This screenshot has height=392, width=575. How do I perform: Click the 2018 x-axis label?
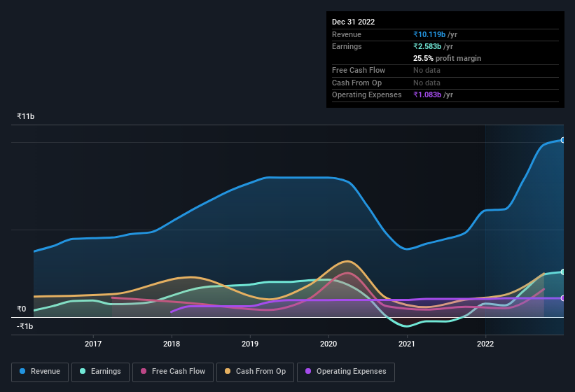pos(172,344)
